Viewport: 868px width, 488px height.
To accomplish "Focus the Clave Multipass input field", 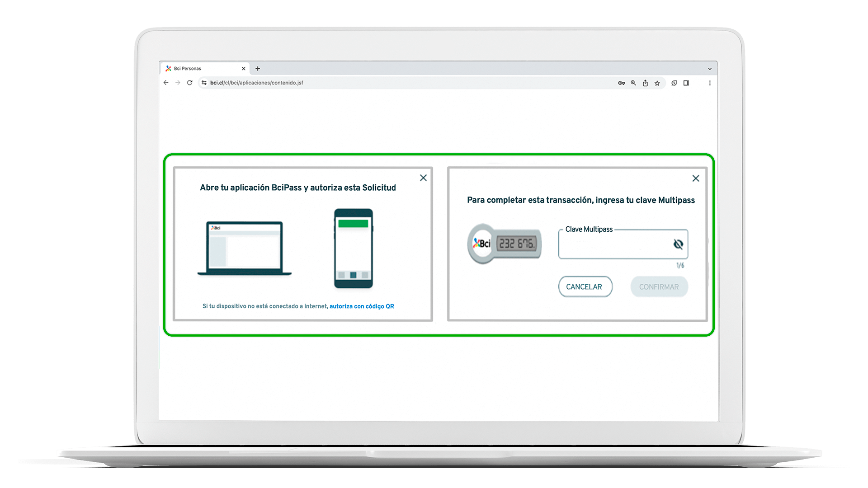I will pyautogui.click(x=619, y=245).
